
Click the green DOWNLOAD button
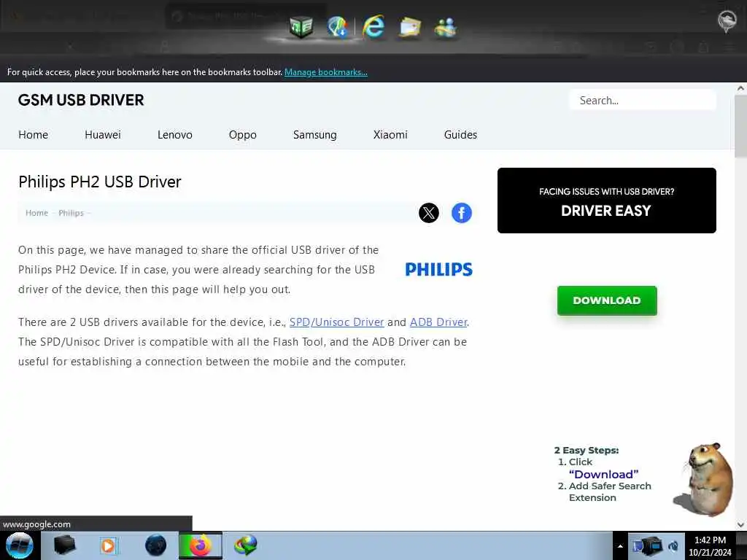point(607,300)
